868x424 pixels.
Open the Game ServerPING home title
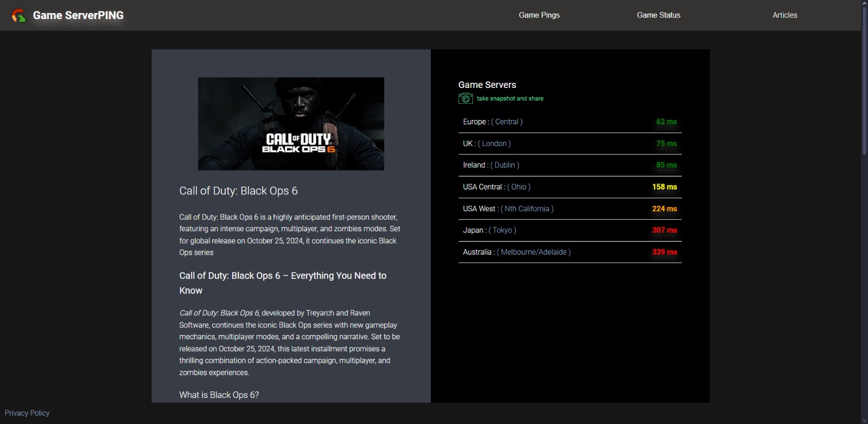coord(78,15)
